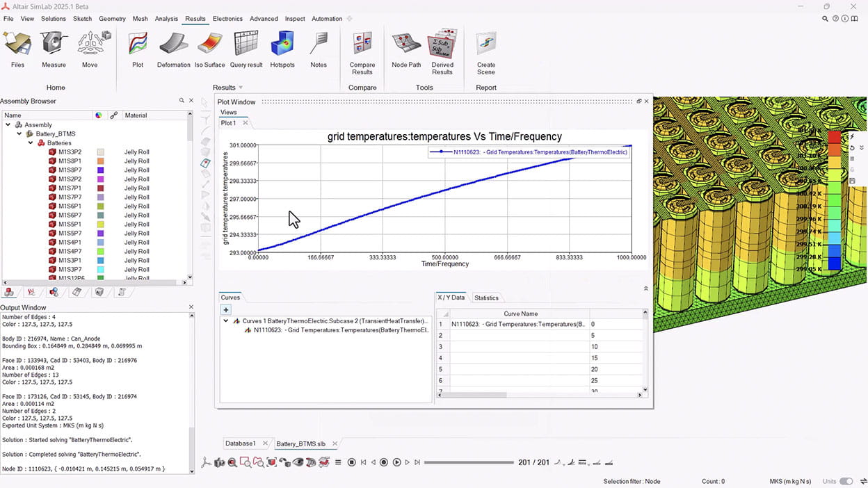
Task: Open the Electronics ribbon tab
Action: click(x=227, y=19)
